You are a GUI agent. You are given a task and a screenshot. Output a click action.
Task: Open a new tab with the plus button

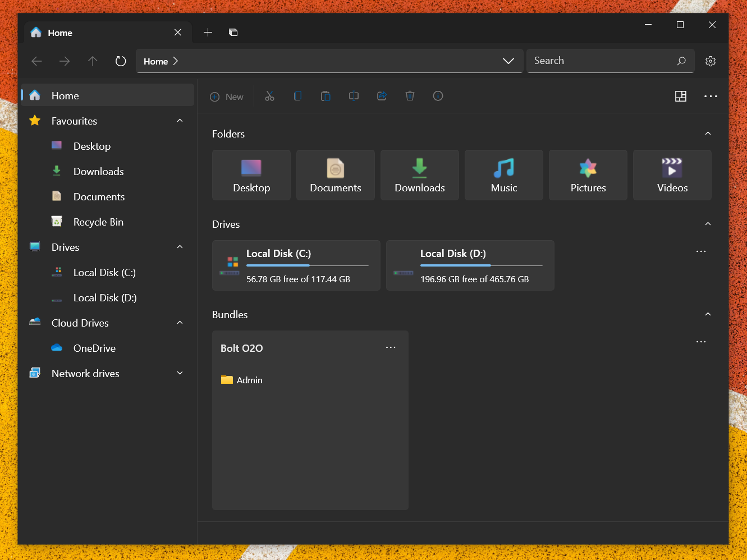coord(208,33)
